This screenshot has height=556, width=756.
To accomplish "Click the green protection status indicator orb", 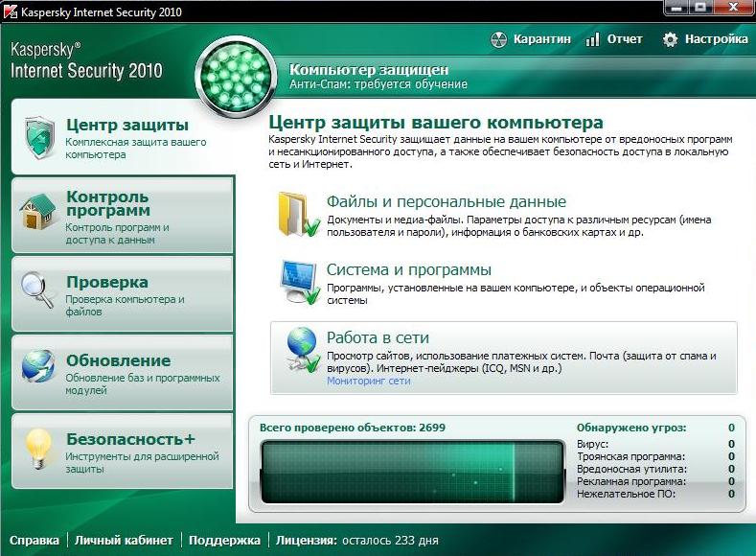I will (237, 77).
